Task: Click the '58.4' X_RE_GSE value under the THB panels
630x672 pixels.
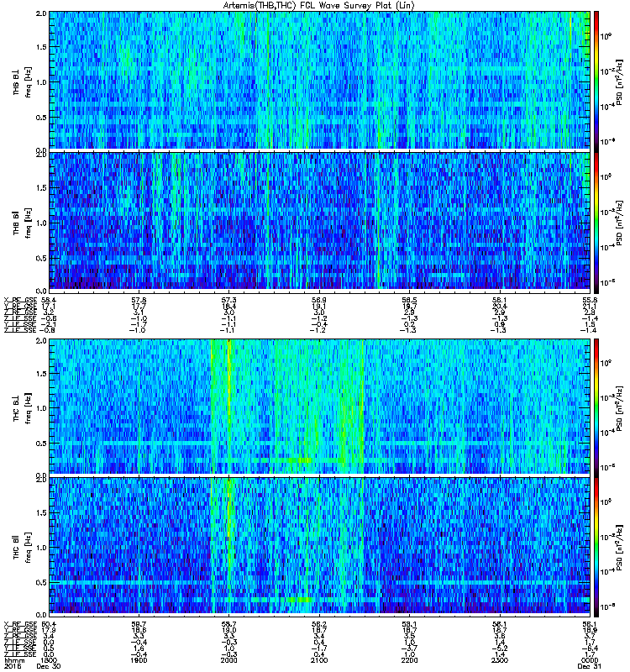Action: (48, 300)
